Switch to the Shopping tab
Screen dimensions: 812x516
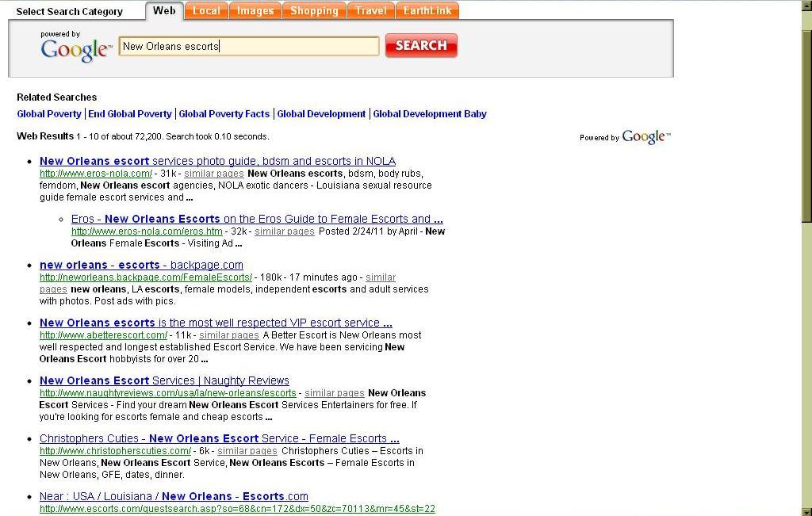(314, 11)
